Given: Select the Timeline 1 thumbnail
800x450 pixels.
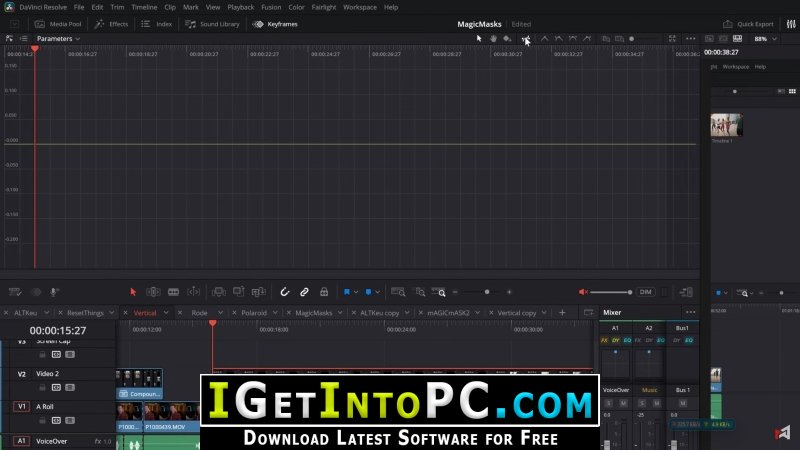Looking at the screenshot, I should [x=727, y=124].
